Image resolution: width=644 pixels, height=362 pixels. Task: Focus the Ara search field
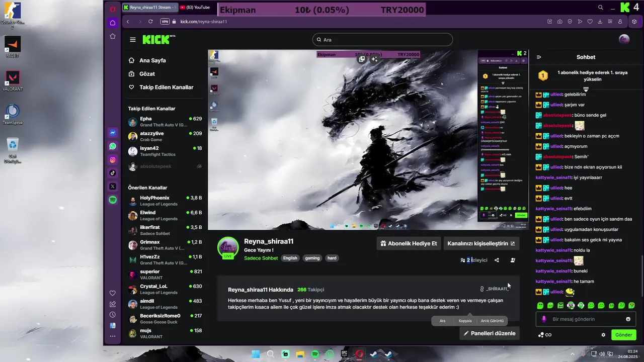click(x=382, y=40)
